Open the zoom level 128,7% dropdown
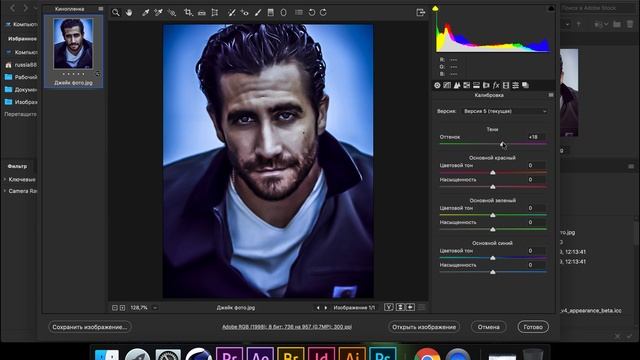 pos(155,308)
